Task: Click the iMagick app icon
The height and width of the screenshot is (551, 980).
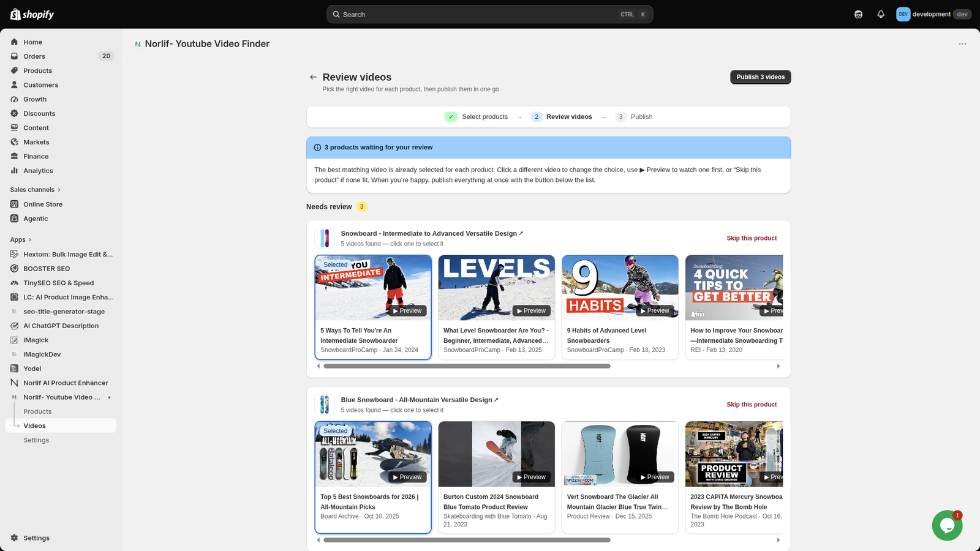Action: [15, 340]
